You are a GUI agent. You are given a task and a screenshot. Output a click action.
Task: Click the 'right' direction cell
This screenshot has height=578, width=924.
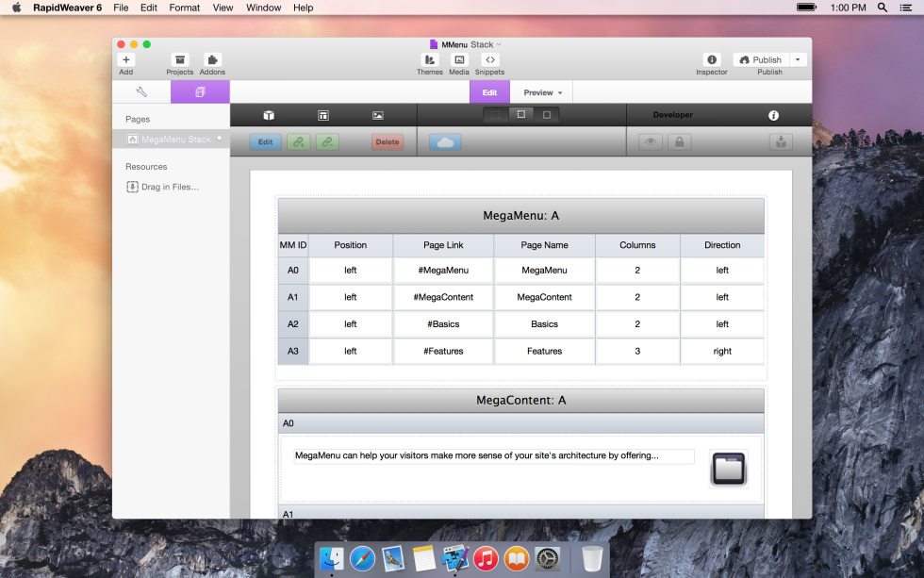pyautogui.click(x=722, y=351)
